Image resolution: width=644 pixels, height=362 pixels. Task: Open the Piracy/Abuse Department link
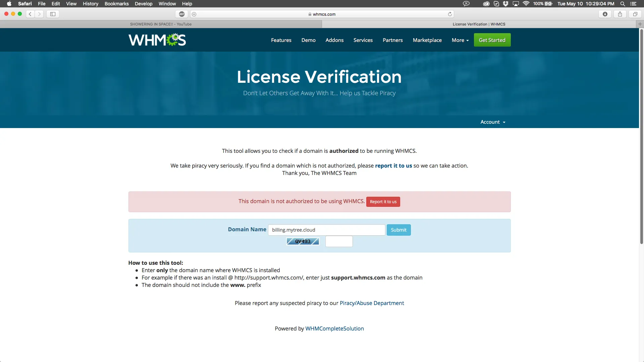coord(372,303)
